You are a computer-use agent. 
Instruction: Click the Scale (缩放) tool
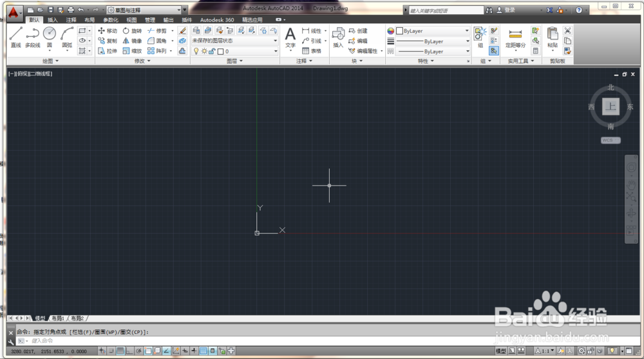[x=132, y=51]
